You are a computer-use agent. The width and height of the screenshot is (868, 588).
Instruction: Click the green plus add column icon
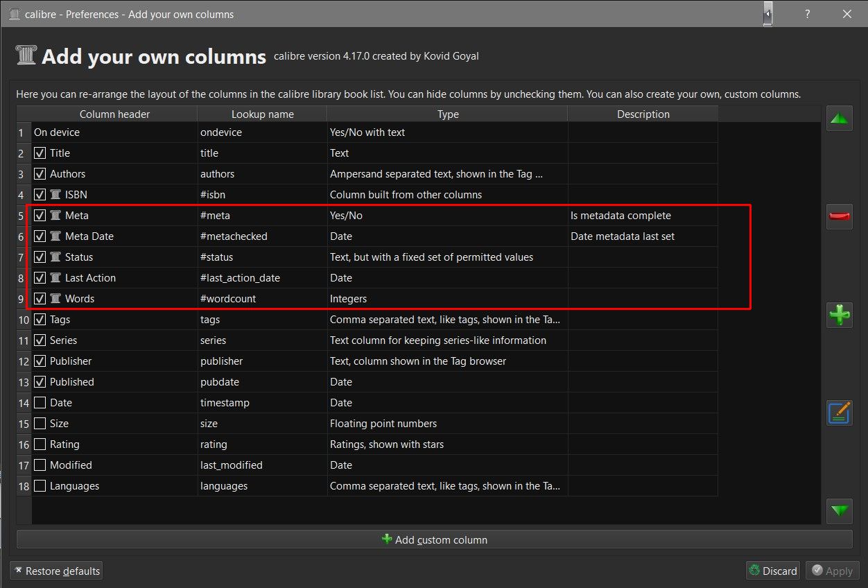(840, 315)
